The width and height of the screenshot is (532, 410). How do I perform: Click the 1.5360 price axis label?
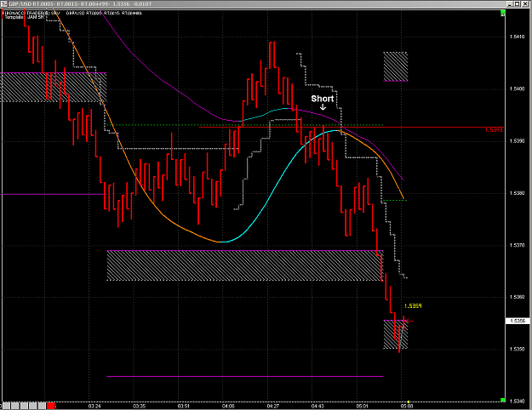coord(518,297)
